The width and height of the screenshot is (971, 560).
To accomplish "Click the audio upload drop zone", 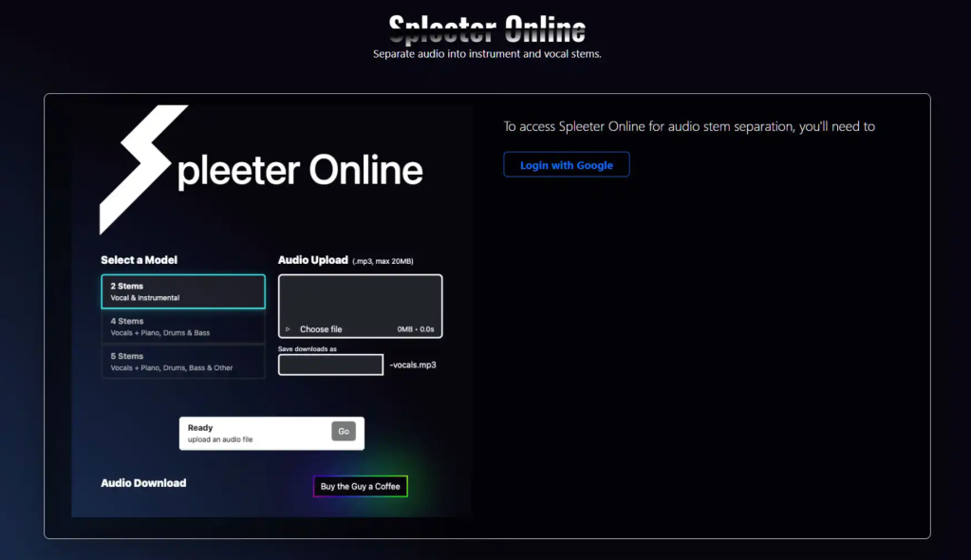I will [x=360, y=299].
